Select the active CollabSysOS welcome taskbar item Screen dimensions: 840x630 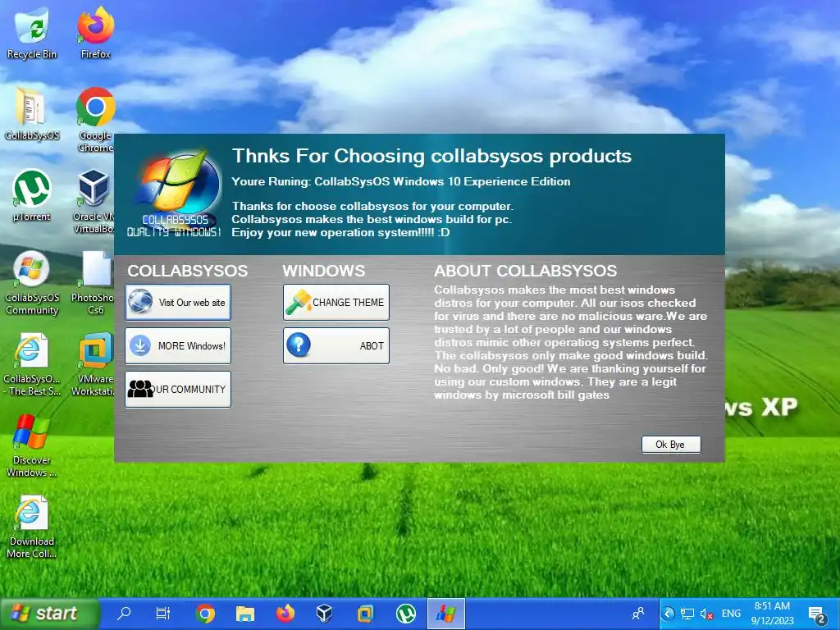(x=446, y=614)
